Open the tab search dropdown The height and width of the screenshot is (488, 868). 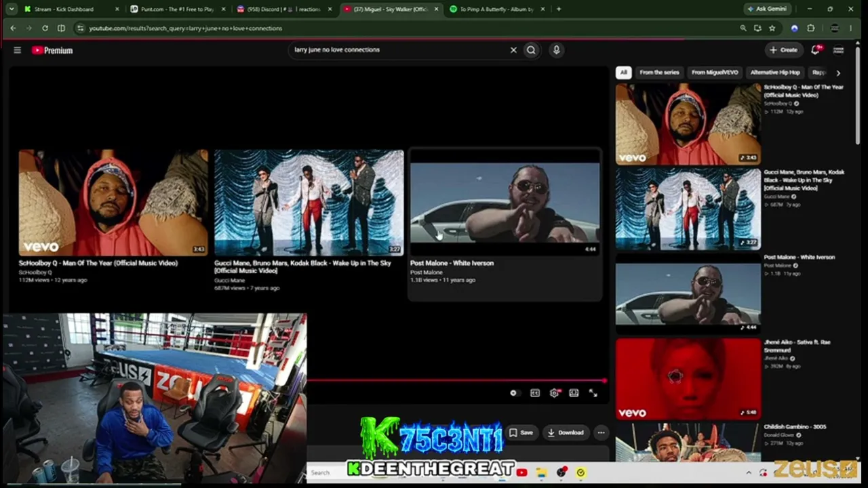click(11, 9)
